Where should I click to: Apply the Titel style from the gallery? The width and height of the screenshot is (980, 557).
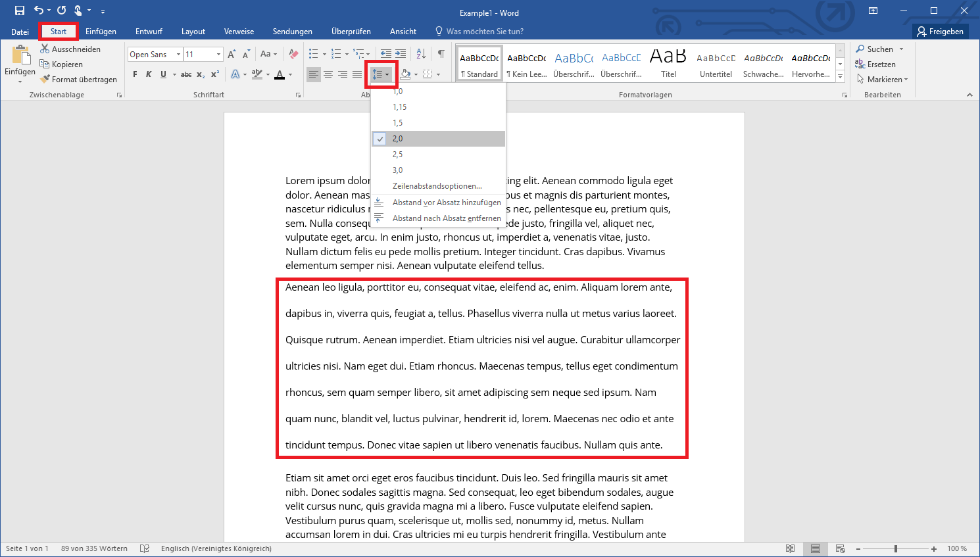click(x=668, y=64)
